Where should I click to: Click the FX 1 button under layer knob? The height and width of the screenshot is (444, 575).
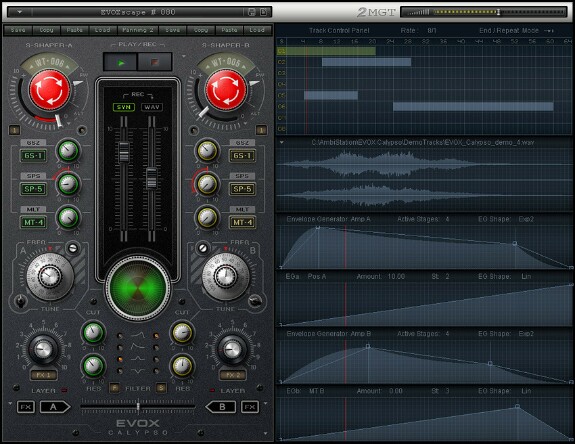point(44,375)
